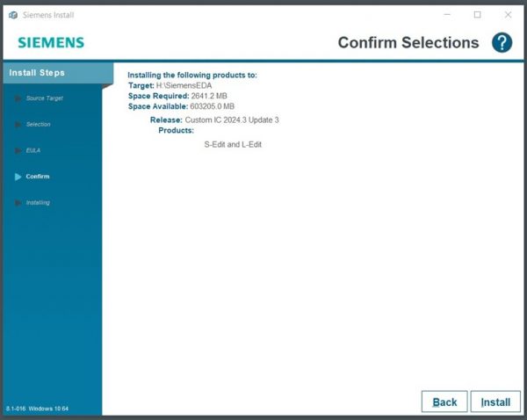The image size is (527, 420).
Task: Close the Siemens Install window
Action: point(508,15)
